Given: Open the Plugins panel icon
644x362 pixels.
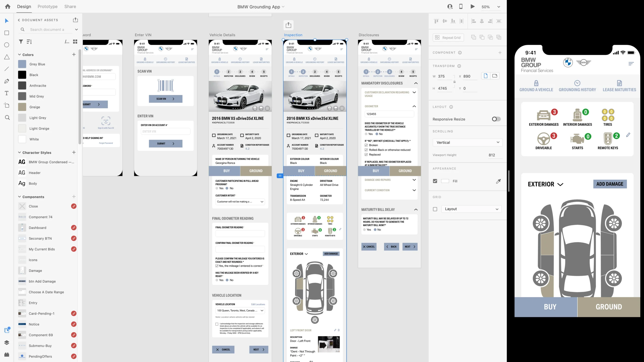Looking at the screenshot, I should [x=7, y=354].
